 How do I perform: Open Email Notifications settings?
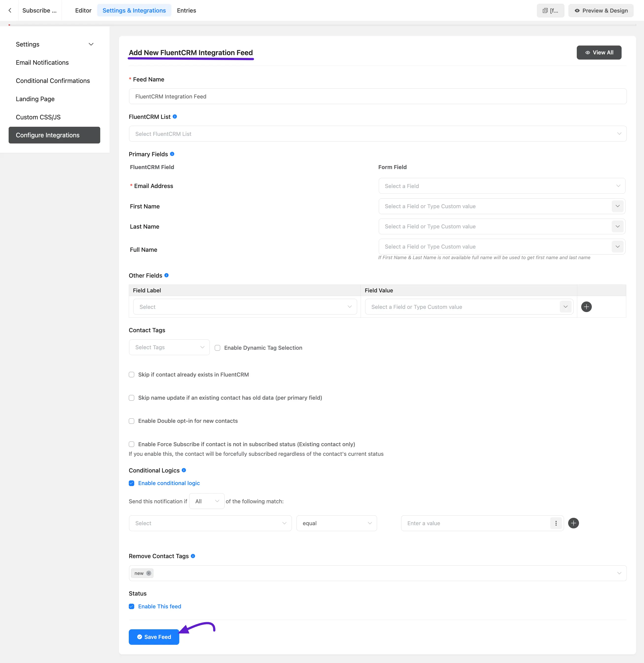click(42, 63)
